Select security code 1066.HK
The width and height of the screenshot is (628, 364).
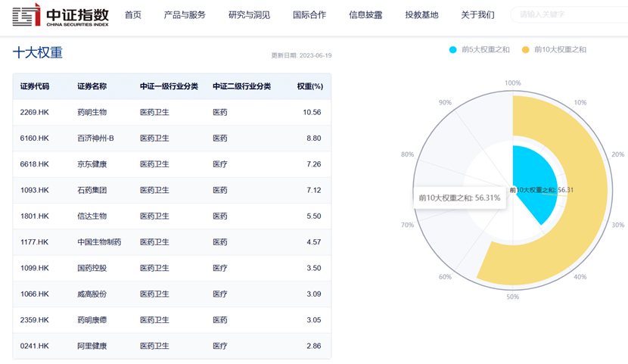click(x=35, y=294)
